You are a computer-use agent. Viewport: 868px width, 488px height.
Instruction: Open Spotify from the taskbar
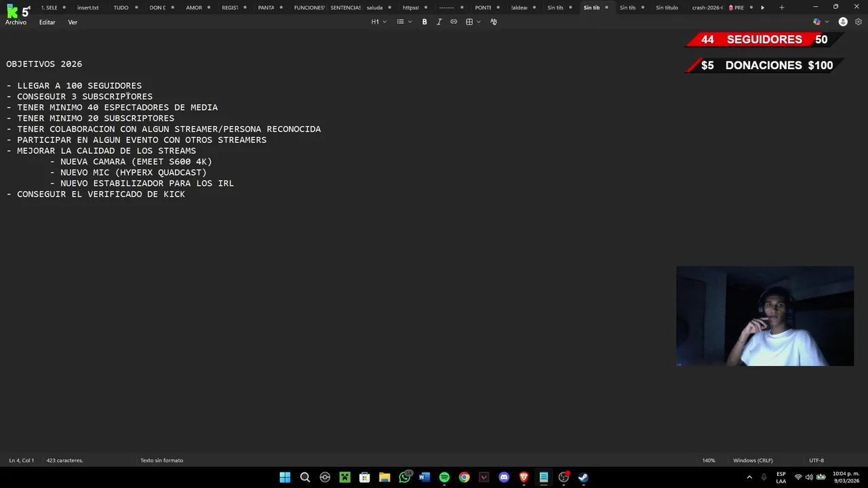[444, 477]
